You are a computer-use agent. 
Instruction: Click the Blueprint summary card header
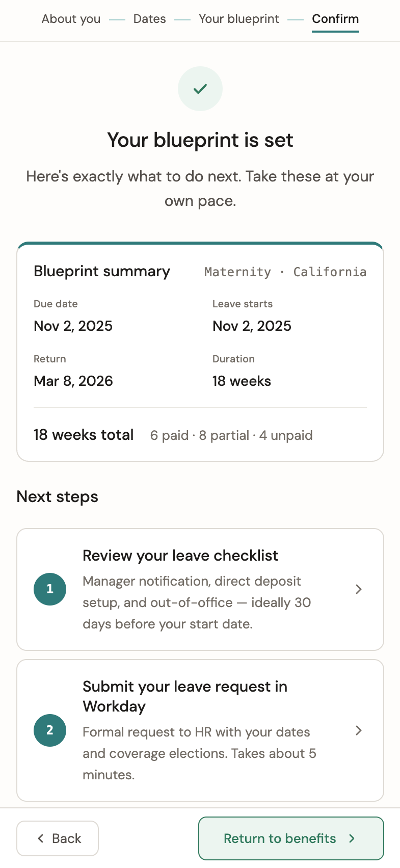101,271
